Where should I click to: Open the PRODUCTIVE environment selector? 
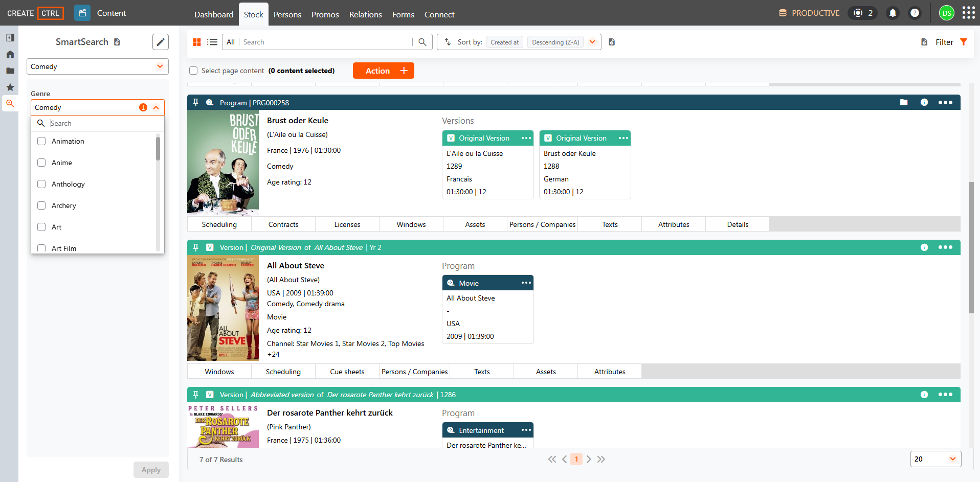pos(809,13)
